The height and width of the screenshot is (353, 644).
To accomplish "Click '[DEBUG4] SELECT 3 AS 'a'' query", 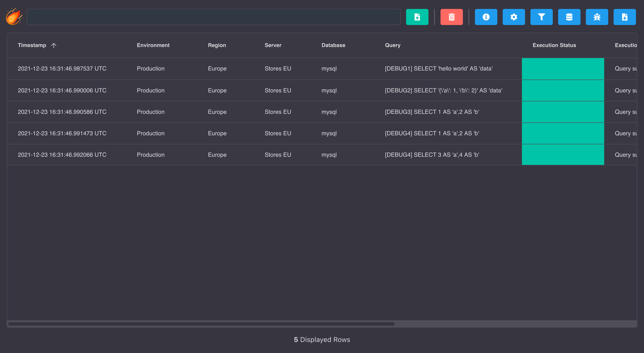I will pyautogui.click(x=432, y=155).
